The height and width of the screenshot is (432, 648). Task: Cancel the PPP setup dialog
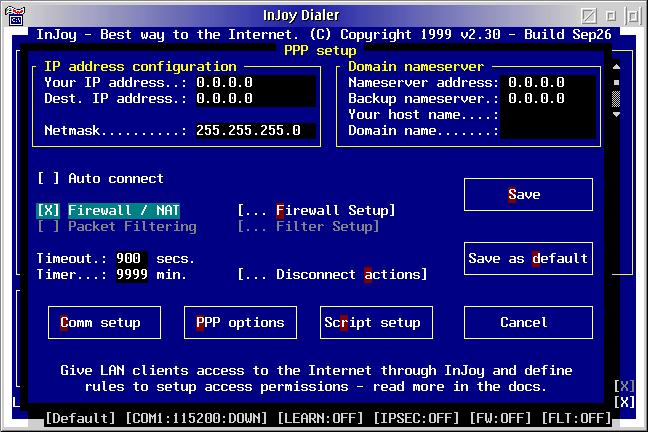click(x=528, y=322)
